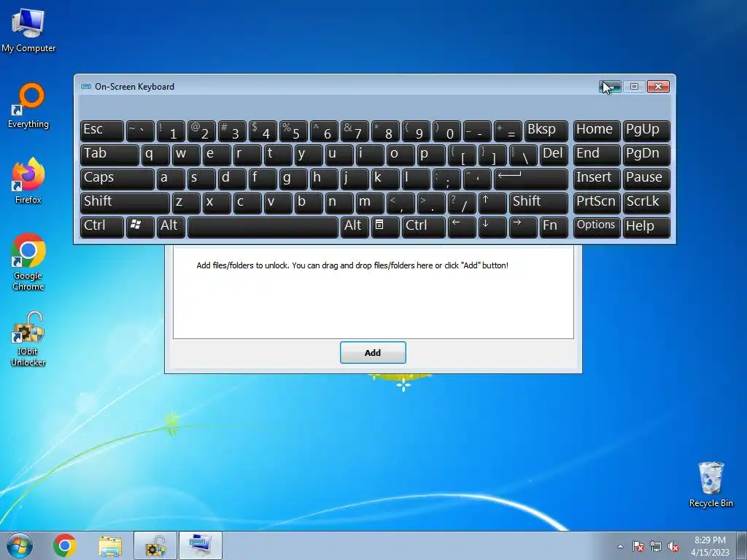This screenshot has width=747, height=560.
Task: Launch Firefox from the desktop
Action: pos(28,181)
